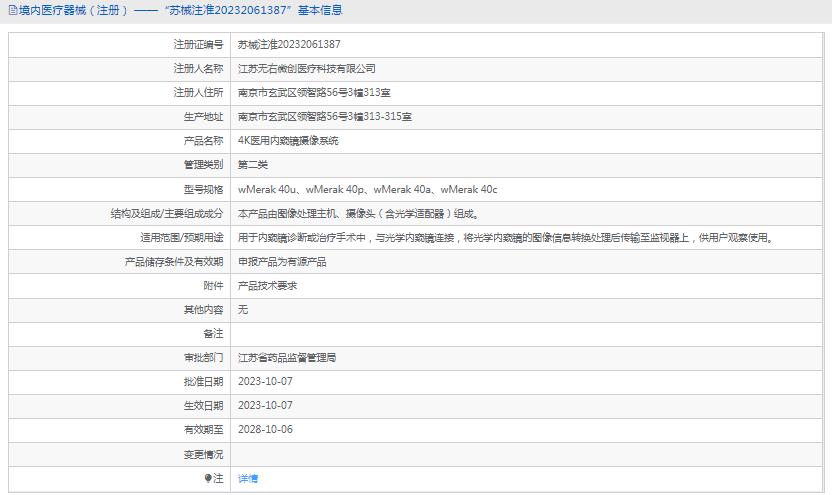Select the 批准日期 value 2023-10-07
832x495 pixels.
point(265,381)
